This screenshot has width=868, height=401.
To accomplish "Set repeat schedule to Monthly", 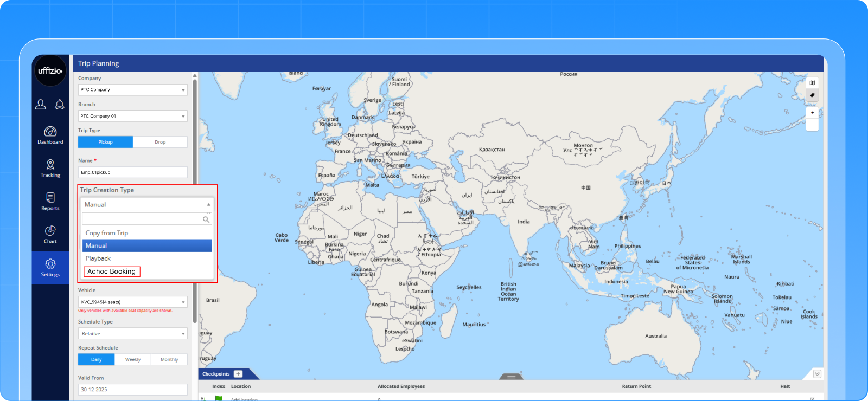I will pyautogui.click(x=169, y=359).
